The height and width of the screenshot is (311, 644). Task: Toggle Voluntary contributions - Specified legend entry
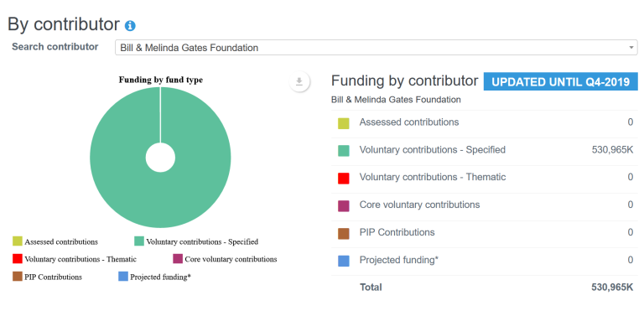(196, 241)
